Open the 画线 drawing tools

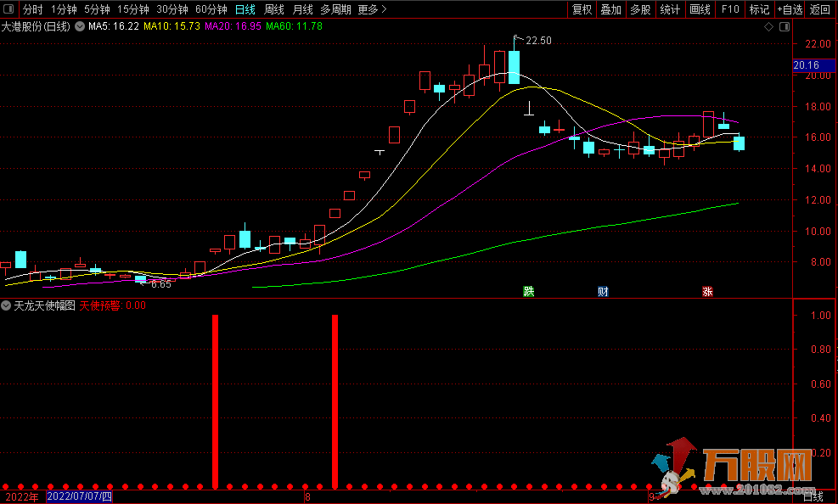coord(700,9)
